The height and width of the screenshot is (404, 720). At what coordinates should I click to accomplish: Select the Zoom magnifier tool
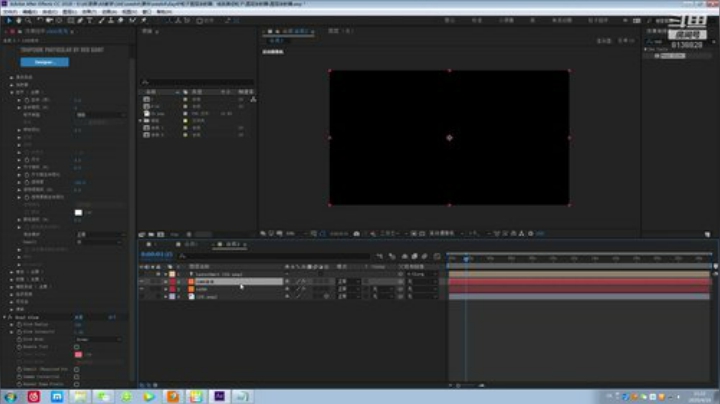pos(28,21)
